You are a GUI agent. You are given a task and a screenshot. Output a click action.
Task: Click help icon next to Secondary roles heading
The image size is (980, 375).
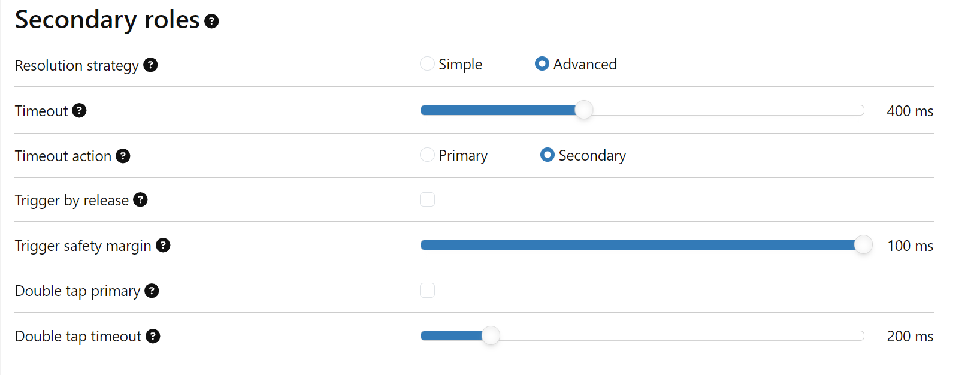pos(211,22)
